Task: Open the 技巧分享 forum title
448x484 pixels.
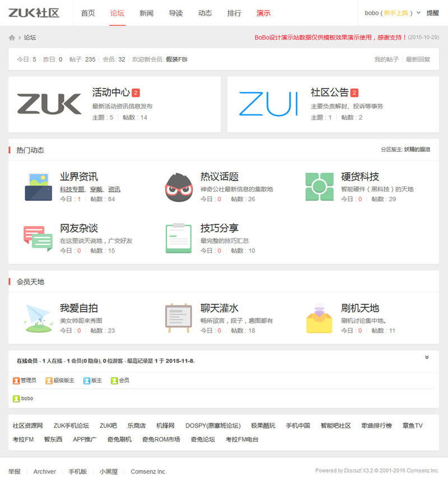Action: [220, 228]
